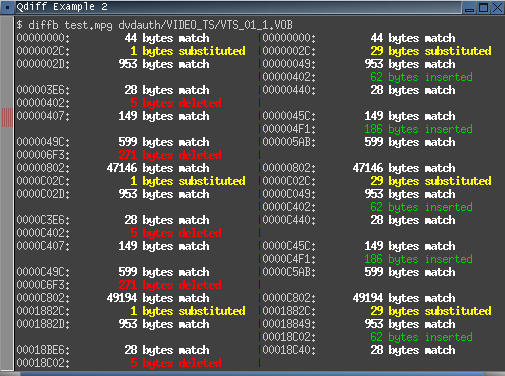505x376 pixels.
Task: Maximize the Qdiff Example 2 window
Action: pos(483,7)
